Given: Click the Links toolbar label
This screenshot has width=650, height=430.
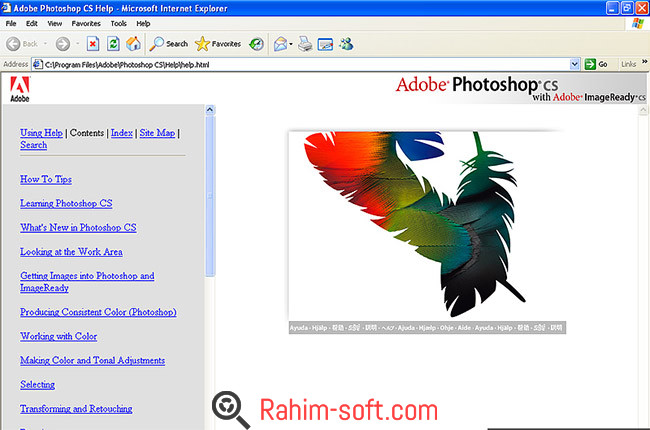Looking at the screenshot, I should tap(628, 64).
